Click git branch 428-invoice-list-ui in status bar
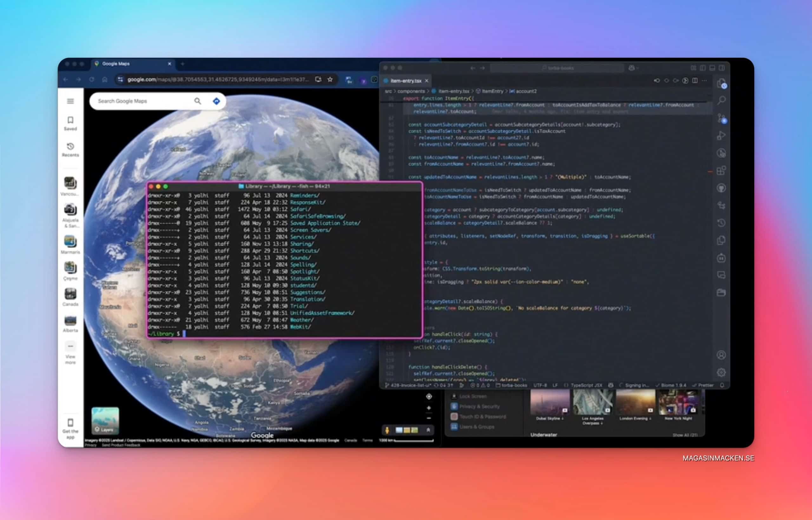This screenshot has height=520, width=812. click(x=408, y=385)
